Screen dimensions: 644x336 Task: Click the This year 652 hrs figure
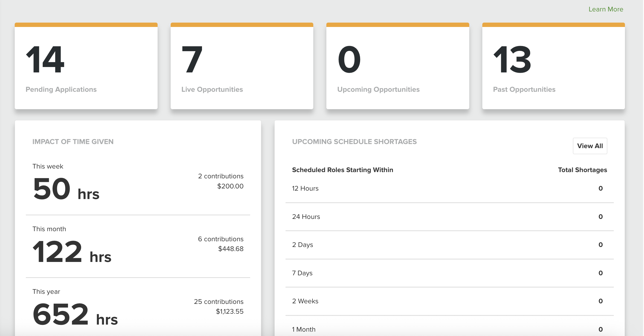[x=75, y=314]
